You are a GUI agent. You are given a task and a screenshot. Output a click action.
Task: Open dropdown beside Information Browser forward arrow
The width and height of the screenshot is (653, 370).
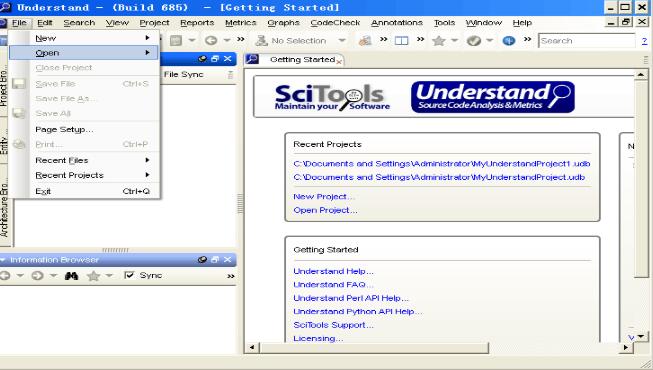[x=53, y=275]
